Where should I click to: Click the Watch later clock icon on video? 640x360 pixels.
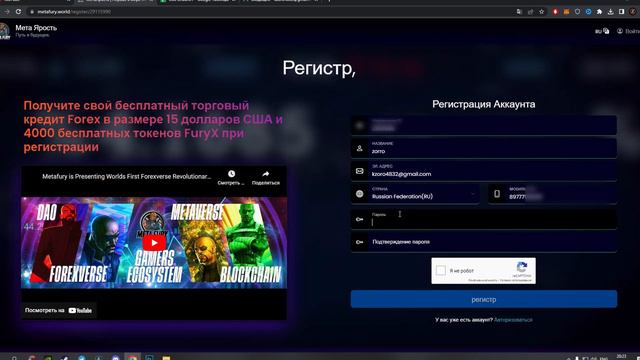(231, 174)
